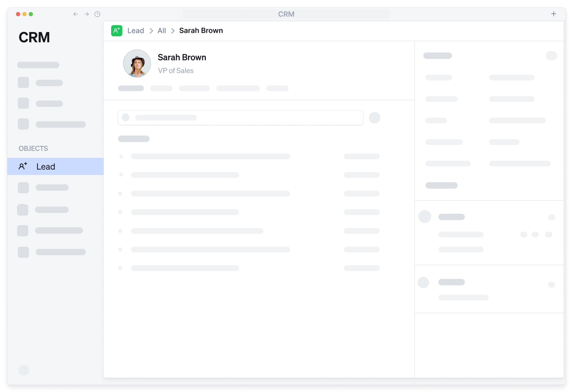573x392 pixels.
Task: Open the history clock icon
Action: pos(97,14)
